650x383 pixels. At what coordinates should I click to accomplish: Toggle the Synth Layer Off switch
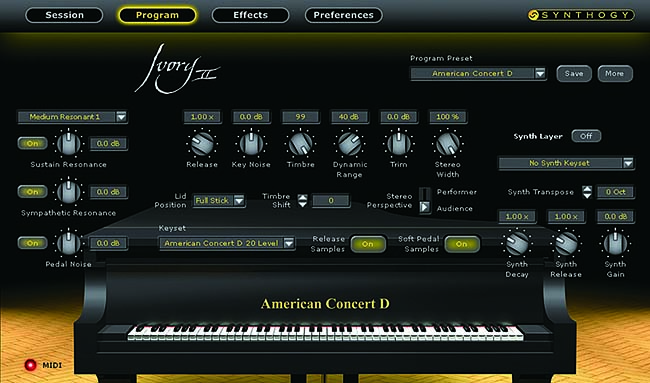tap(586, 136)
